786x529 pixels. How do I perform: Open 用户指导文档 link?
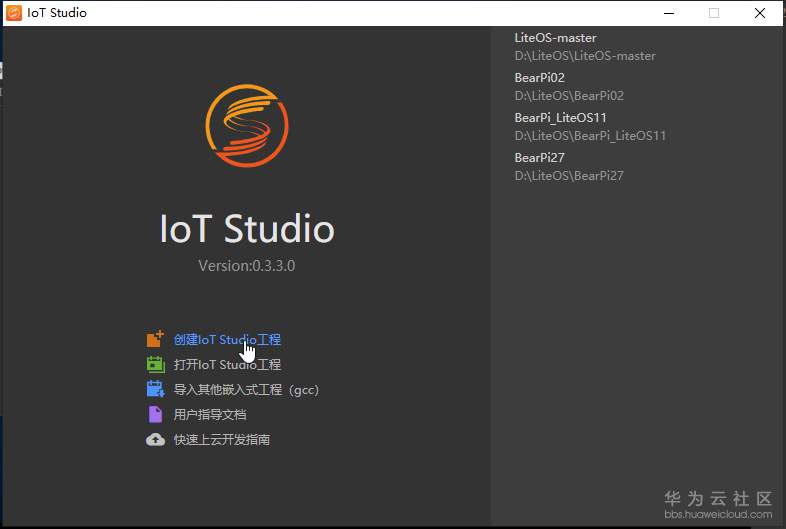click(x=210, y=415)
